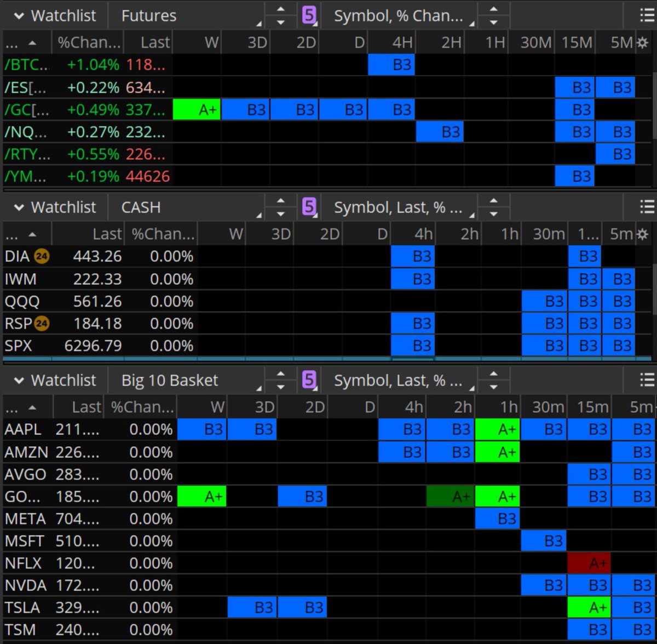Image resolution: width=657 pixels, height=644 pixels.
Task: Click the 30m column header in CASH
Action: click(x=545, y=234)
